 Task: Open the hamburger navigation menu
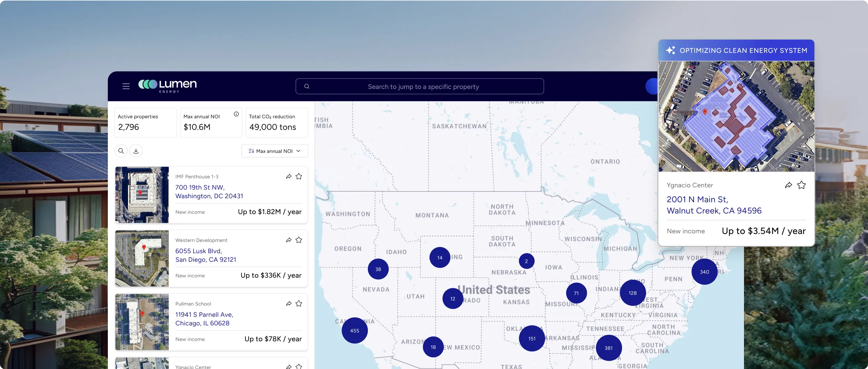[126, 86]
